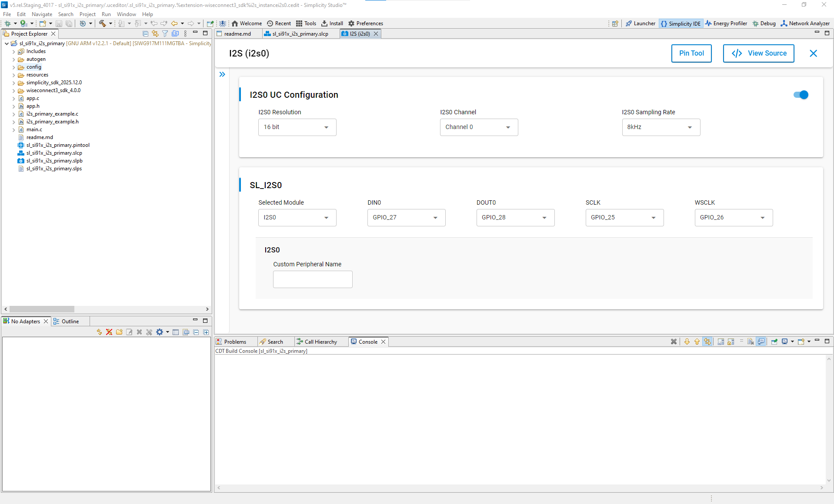Viewport: 834px width, 504px height.
Task: Open the Project Explorer filter funnel icon
Action: (165, 33)
